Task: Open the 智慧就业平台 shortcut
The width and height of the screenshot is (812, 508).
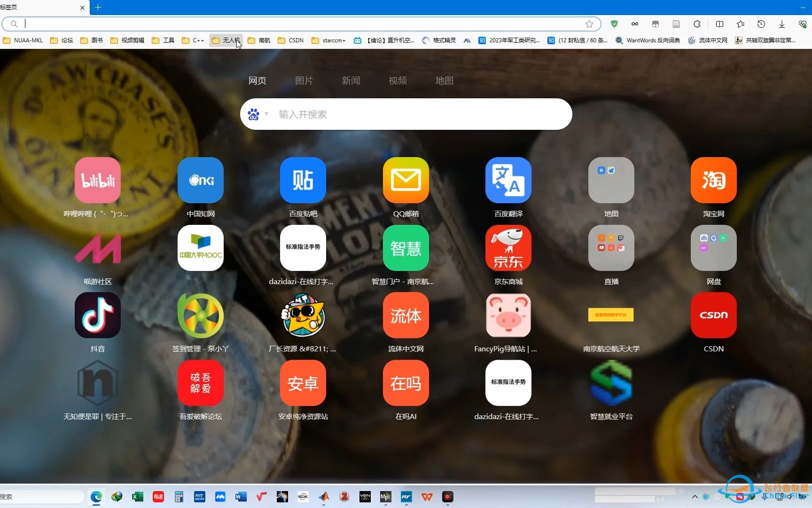Action: 611,383
